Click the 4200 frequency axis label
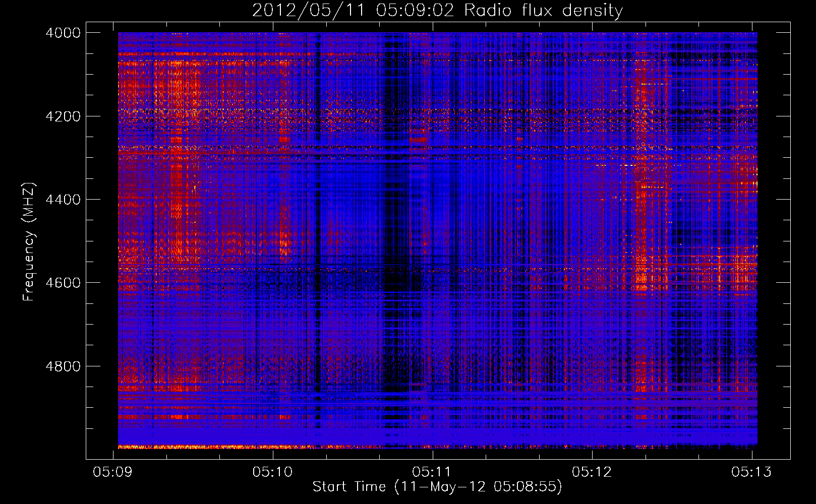This screenshot has height=504, width=816. point(63,116)
